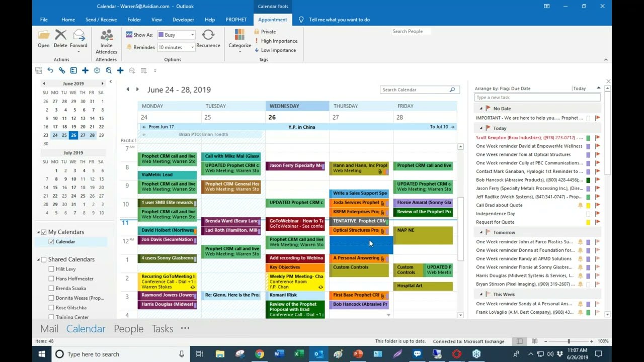Open quick toolbar customize dropdown
The image size is (644, 362).
[x=155, y=71]
